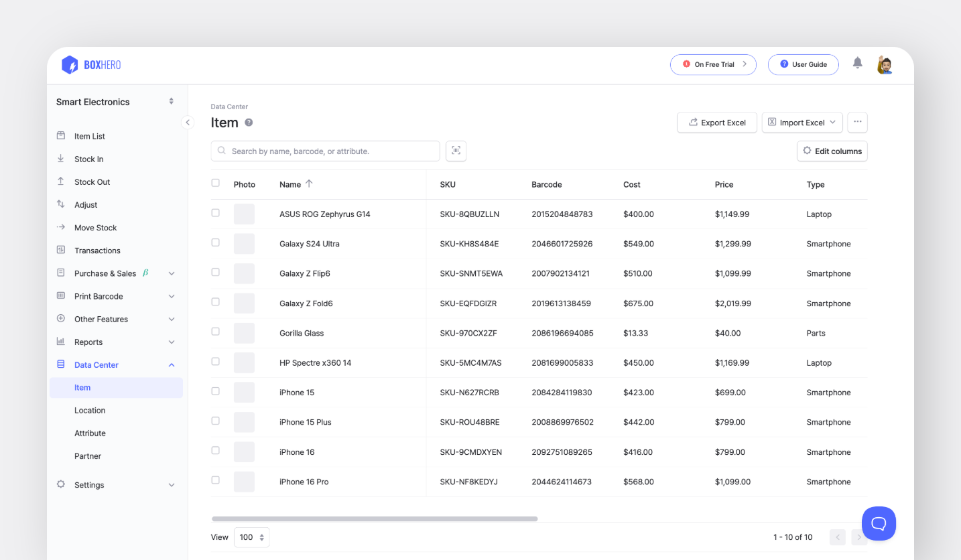Select the Stock Out icon in the sidebar
Screen dimensions: 961x560
61,182
